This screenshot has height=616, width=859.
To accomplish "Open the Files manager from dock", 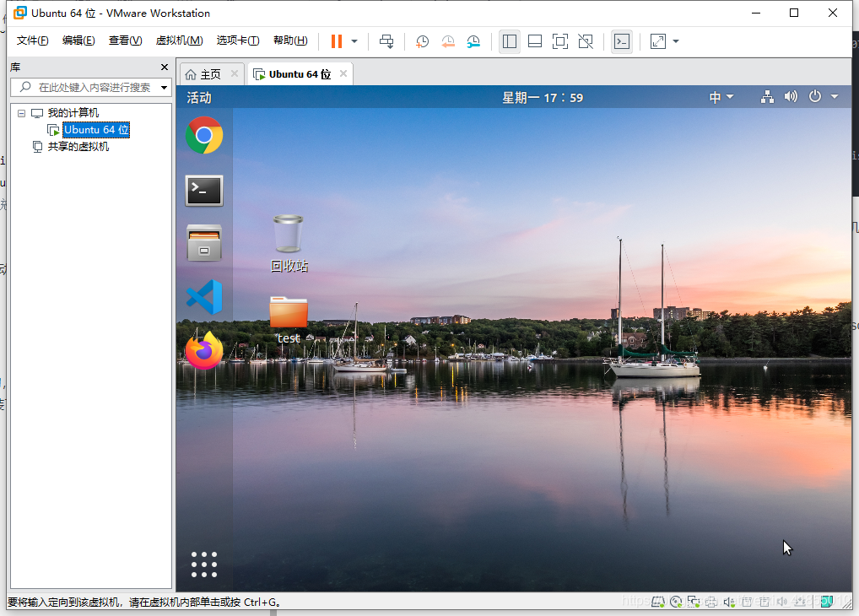I will (204, 243).
